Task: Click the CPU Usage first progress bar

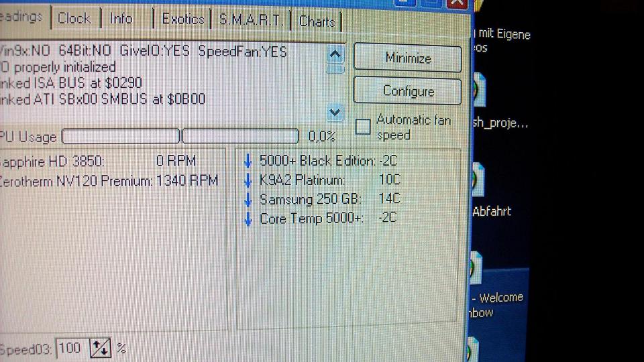Action: [x=121, y=136]
